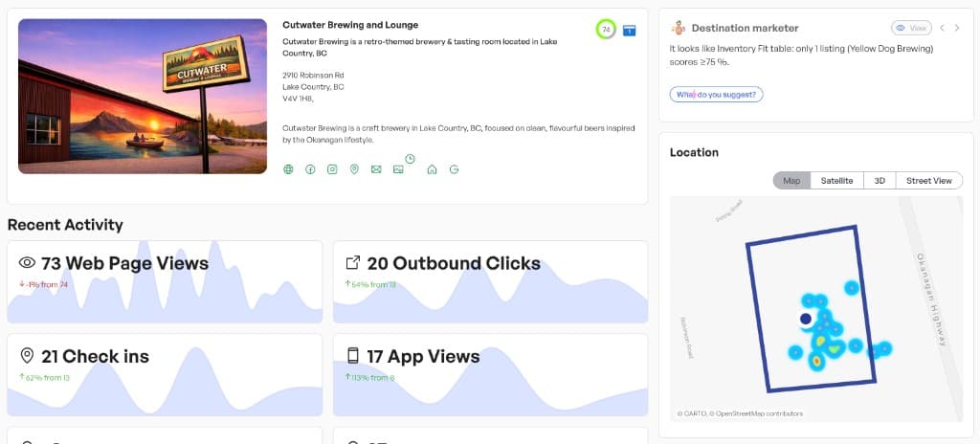Click the dark blue location marker on map
This screenshot has width=980, height=444.
[x=806, y=320]
